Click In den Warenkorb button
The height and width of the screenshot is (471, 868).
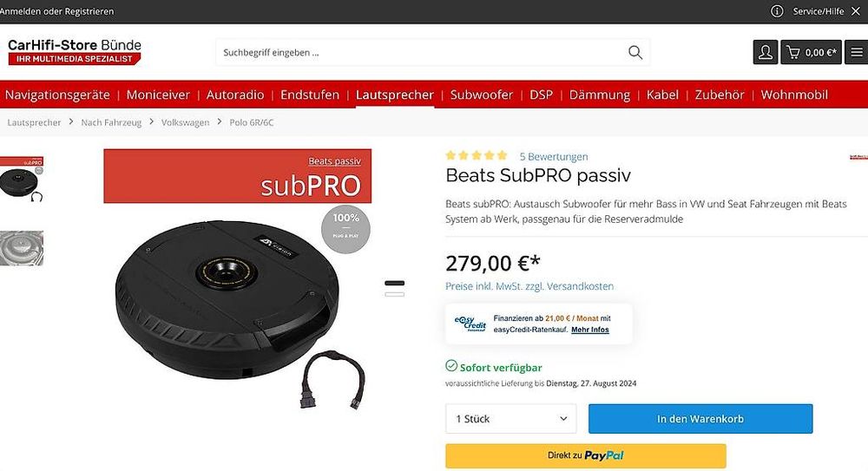click(700, 418)
